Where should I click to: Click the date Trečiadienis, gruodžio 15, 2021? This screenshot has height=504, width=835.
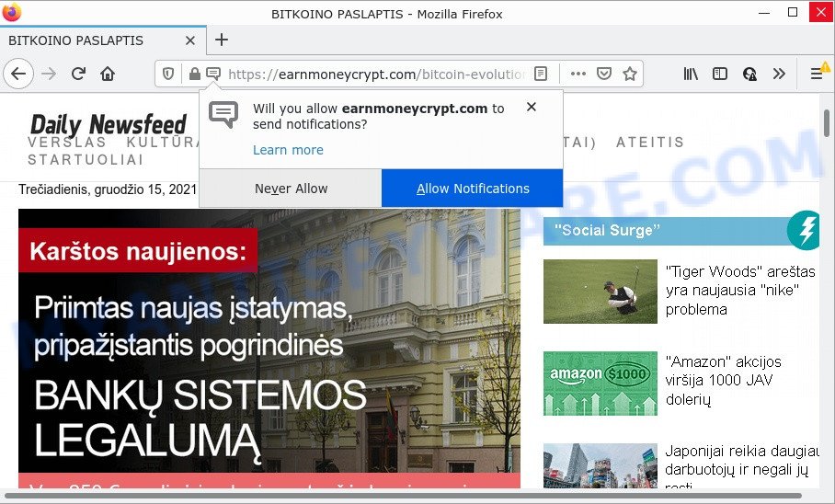click(x=108, y=189)
